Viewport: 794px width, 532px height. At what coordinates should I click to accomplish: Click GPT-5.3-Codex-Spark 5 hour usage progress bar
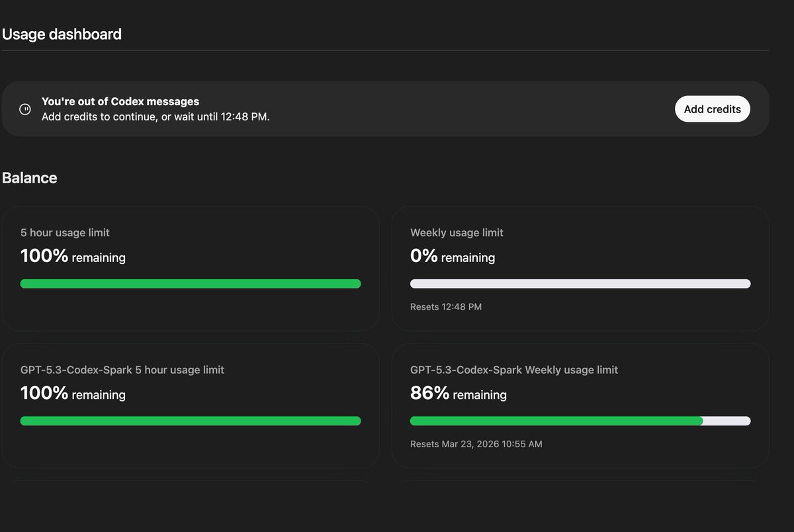tap(191, 421)
